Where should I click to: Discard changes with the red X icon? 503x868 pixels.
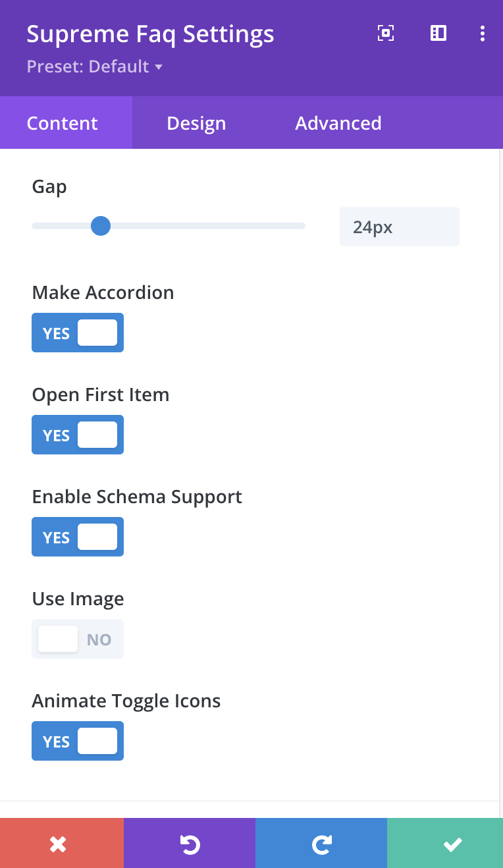pyautogui.click(x=58, y=844)
